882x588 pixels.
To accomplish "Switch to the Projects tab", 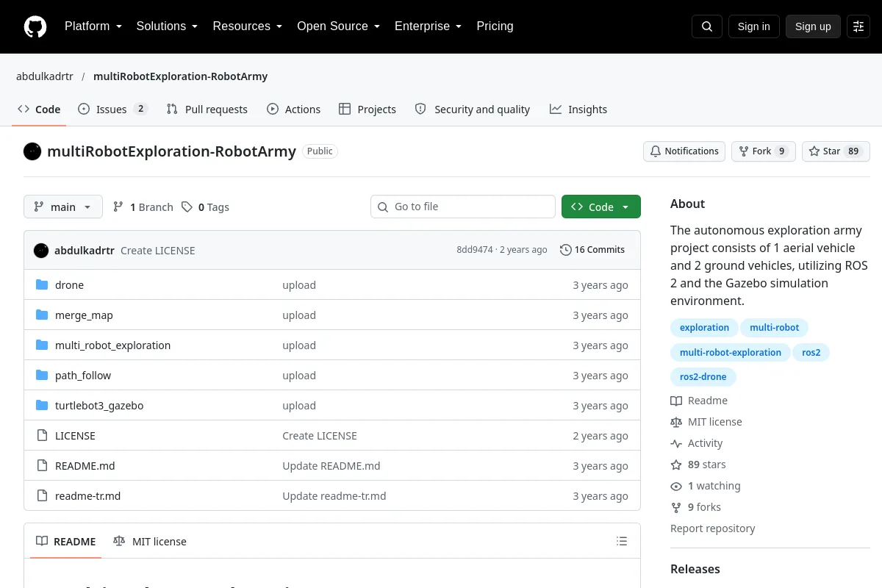I will pyautogui.click(x=367, y=110).
